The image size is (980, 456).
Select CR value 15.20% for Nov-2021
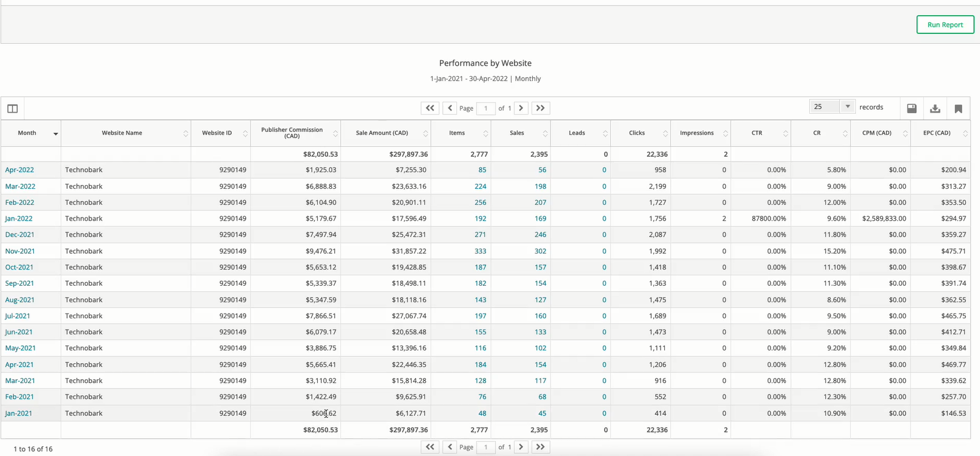pos(835,251)
